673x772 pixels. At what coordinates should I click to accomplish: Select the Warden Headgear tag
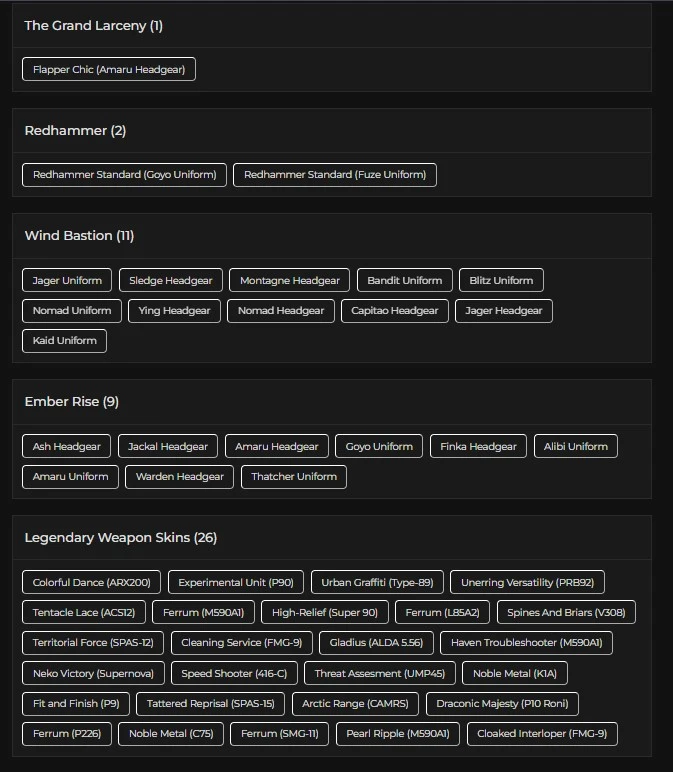180,476
